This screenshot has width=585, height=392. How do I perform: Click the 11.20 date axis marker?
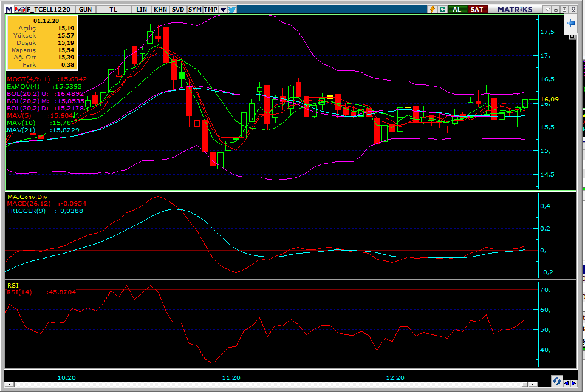[x=231, y=377]
